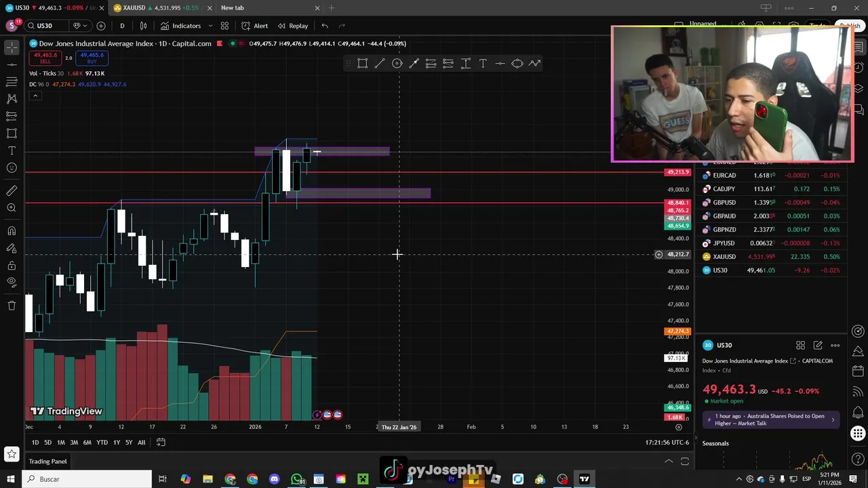Select the All date range
The height and width of the screenshot is (488, 868).
coord(141,443)
